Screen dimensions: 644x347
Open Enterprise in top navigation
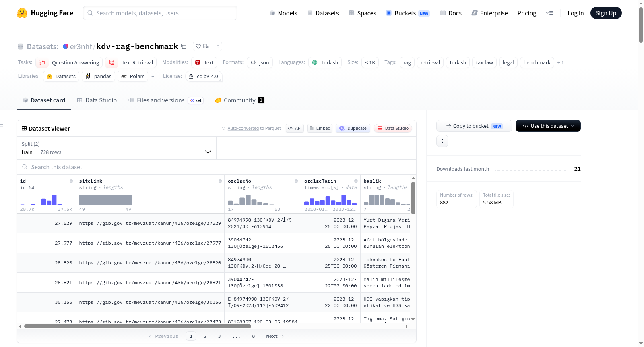coord(490,13)
